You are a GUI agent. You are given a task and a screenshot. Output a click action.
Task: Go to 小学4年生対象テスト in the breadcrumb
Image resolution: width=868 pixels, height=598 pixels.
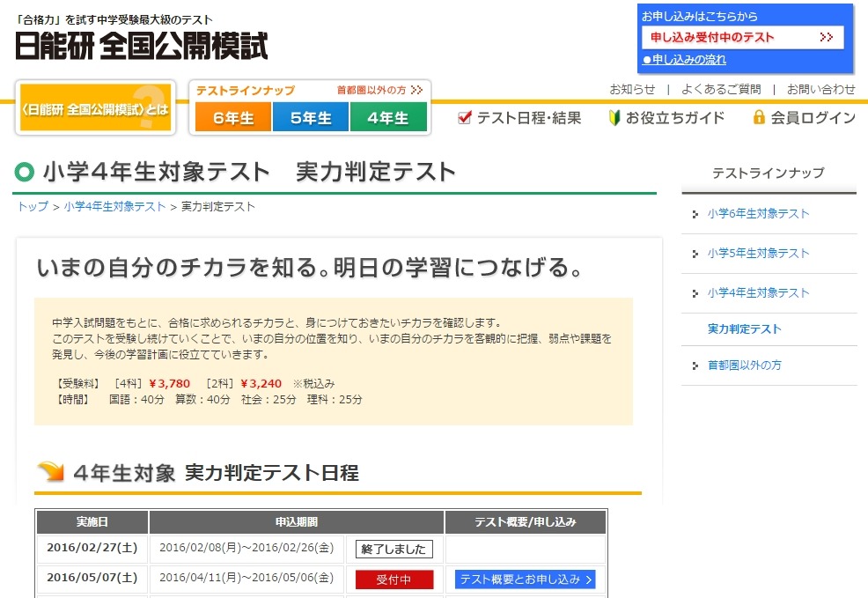(114, 207)
